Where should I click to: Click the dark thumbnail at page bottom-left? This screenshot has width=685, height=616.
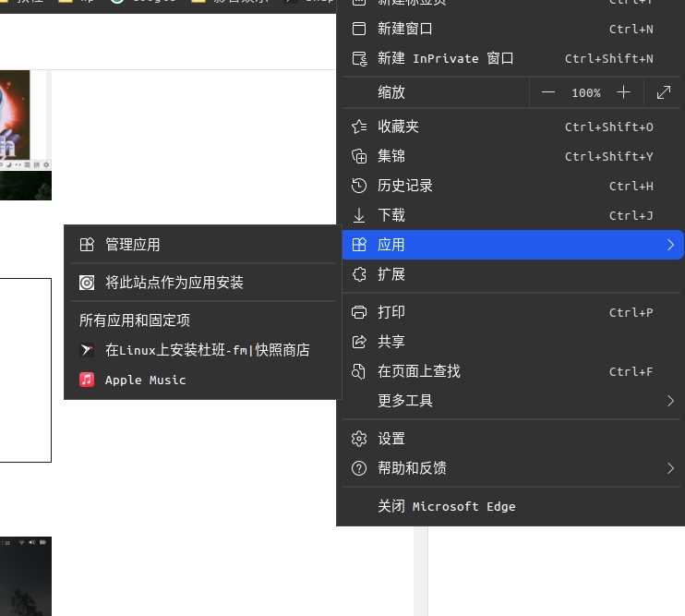point(26,576)
